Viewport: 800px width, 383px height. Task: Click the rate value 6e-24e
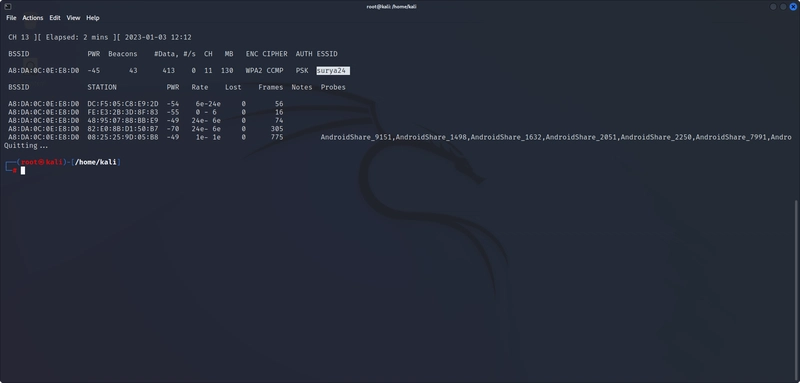[x=208, y=104]
